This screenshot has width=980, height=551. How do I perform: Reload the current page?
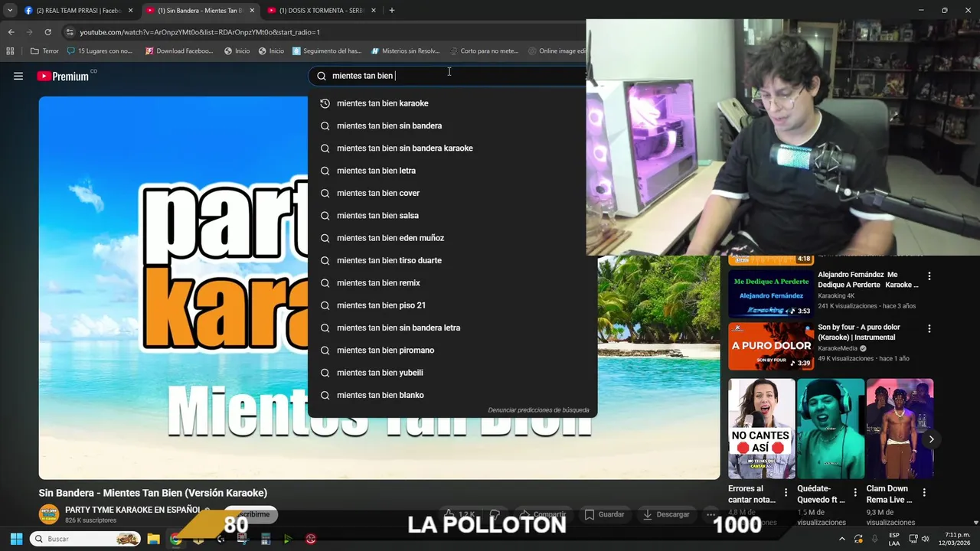[x=47, y=32]
